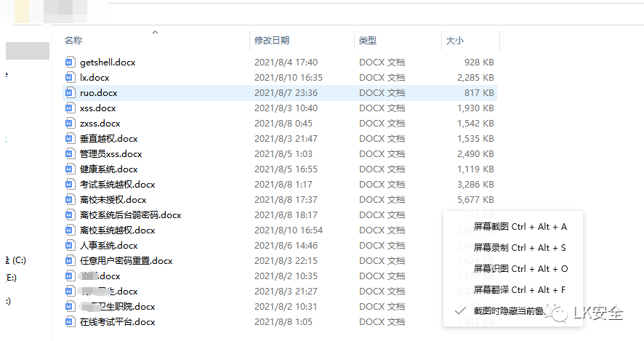Sort by the 类型 column header
The height and width of the screenshot is (341, 644).
368,41
